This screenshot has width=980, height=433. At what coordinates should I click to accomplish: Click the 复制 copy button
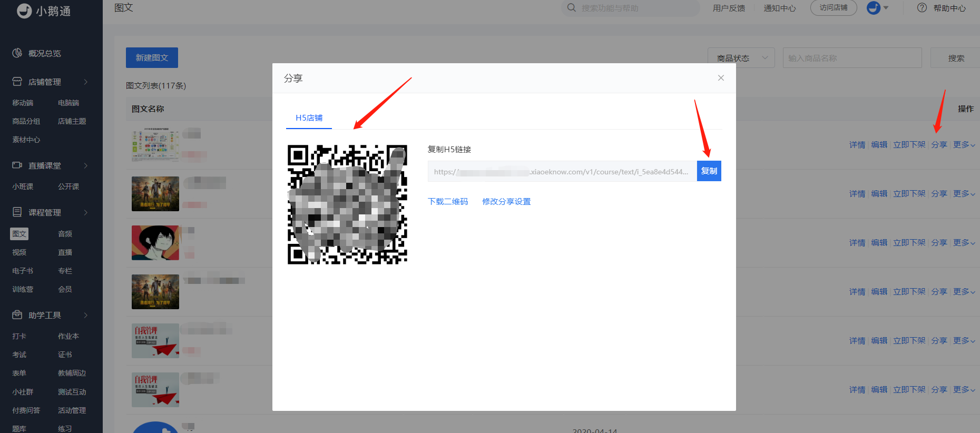pos(709,171)
